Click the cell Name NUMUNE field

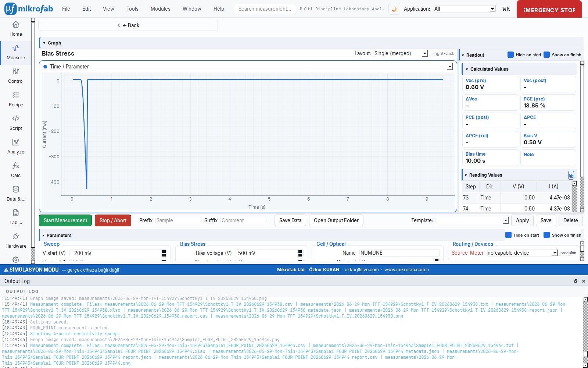pyautogui.click(x=399, y=253)
